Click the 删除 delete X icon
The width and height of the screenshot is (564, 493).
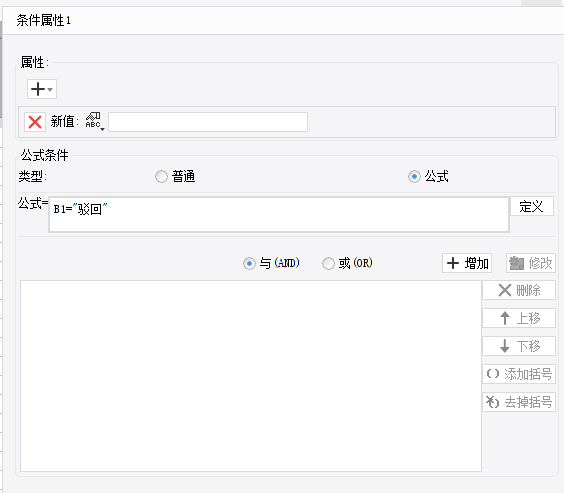(505, 290)
